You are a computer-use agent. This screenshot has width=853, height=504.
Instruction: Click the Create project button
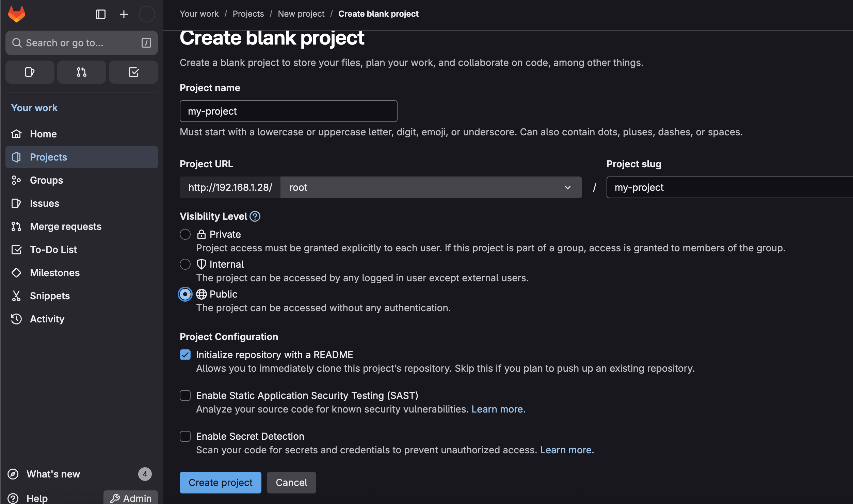coord(221,483)
